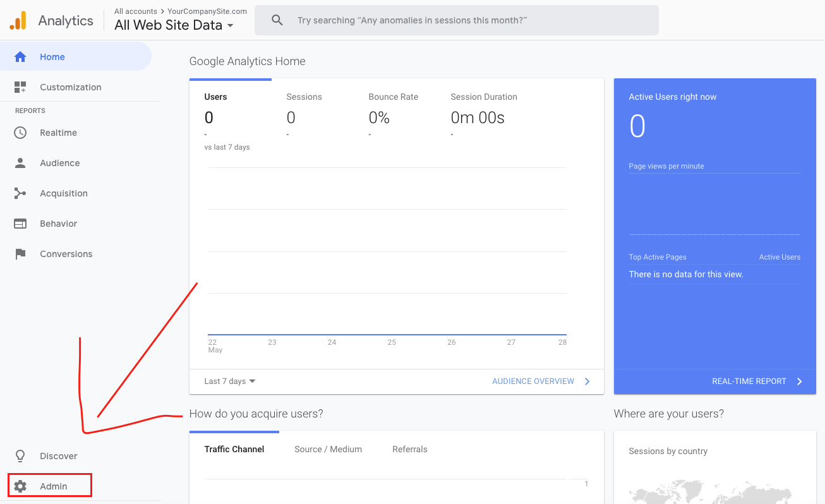Select the Users metric tab
Screen dimensions: 825x504
pos(230,116)
